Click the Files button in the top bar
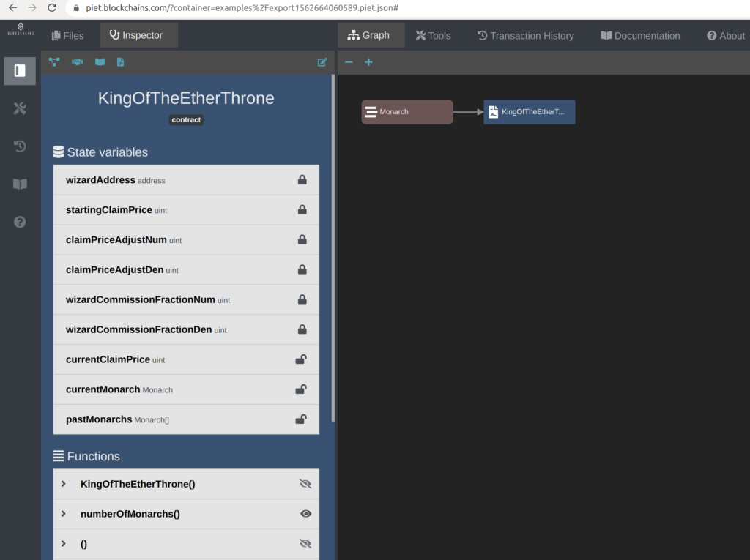750x560 pixels. (67, 35)
